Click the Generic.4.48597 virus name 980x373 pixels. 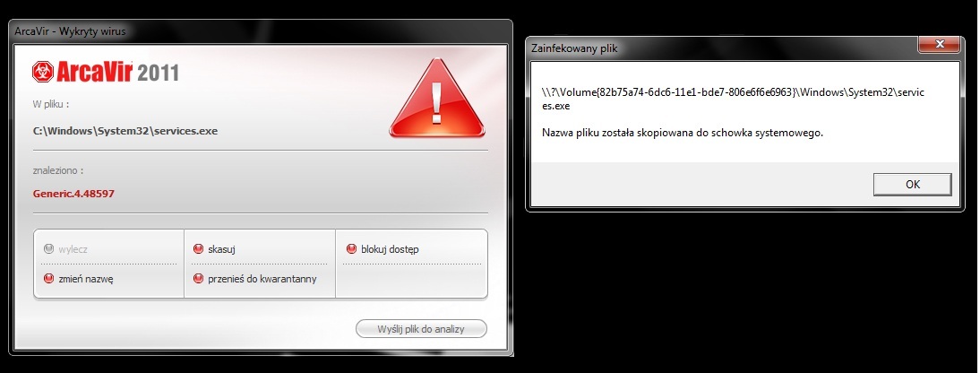point(73,194)
